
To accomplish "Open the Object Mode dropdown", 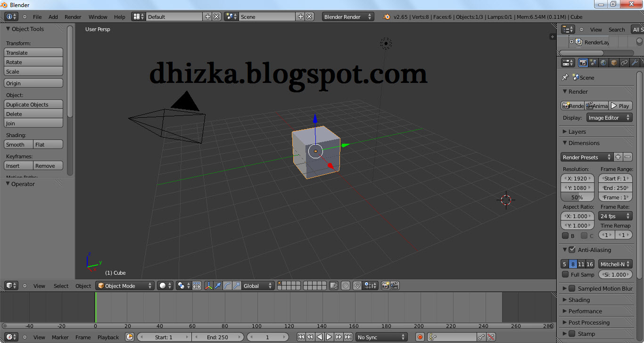I will coord(125,286).
